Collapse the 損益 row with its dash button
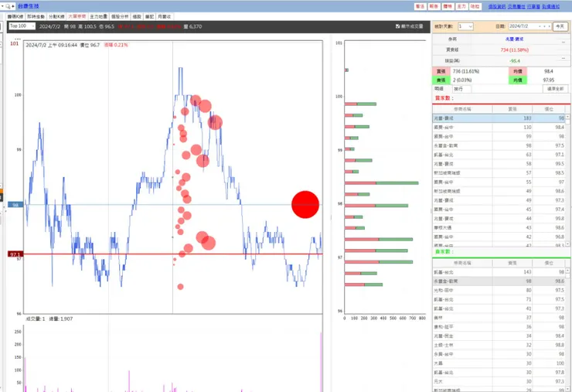This screenshot has width=572, height=392. [563, 58]
